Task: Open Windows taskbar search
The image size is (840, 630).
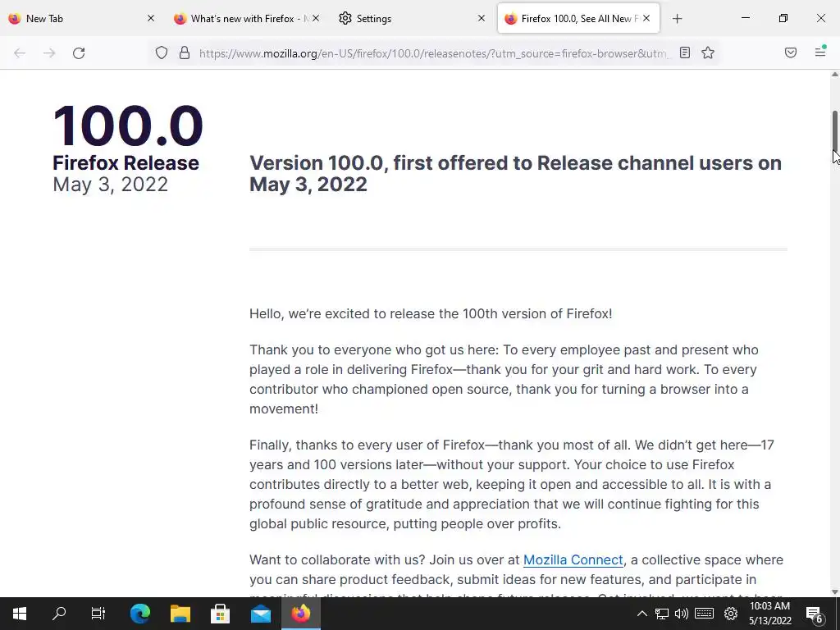Action: click(x=59, y=614)
